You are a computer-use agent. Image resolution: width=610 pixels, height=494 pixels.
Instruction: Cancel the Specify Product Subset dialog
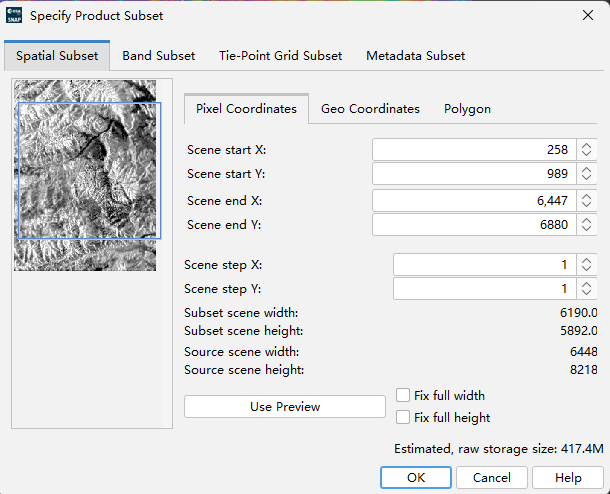[x=492, y=477]
